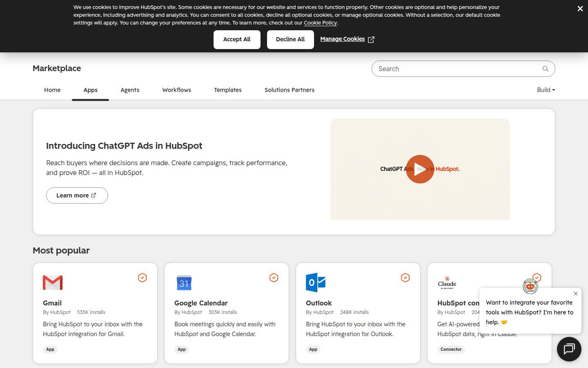Click the Decline All cookies button

point(290,39)
